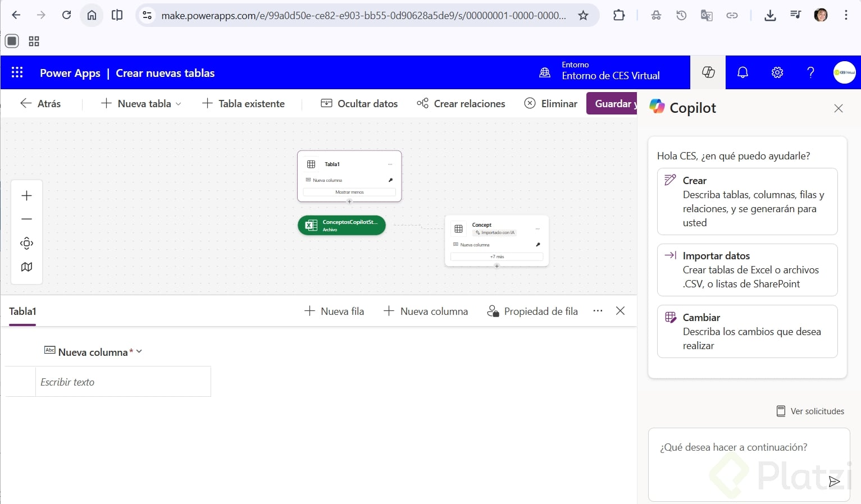Viewport: 861px width, 504px height.
Task: Click the Concept table grid icon
Action: [458, 229]
